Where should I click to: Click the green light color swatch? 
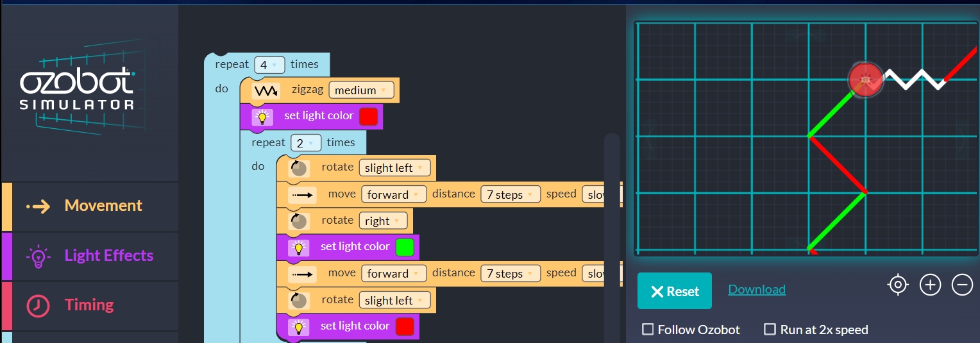[405, 247]
